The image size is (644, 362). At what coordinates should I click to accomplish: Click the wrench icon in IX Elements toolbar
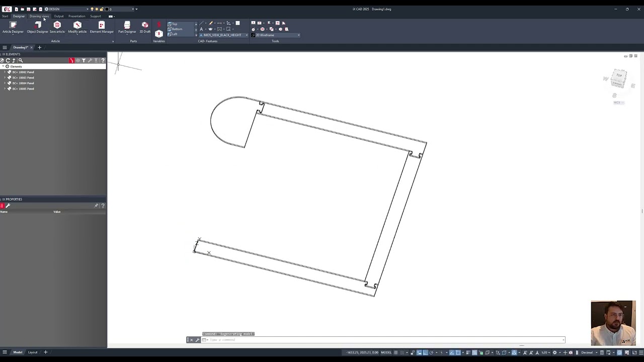click(90, 60)
